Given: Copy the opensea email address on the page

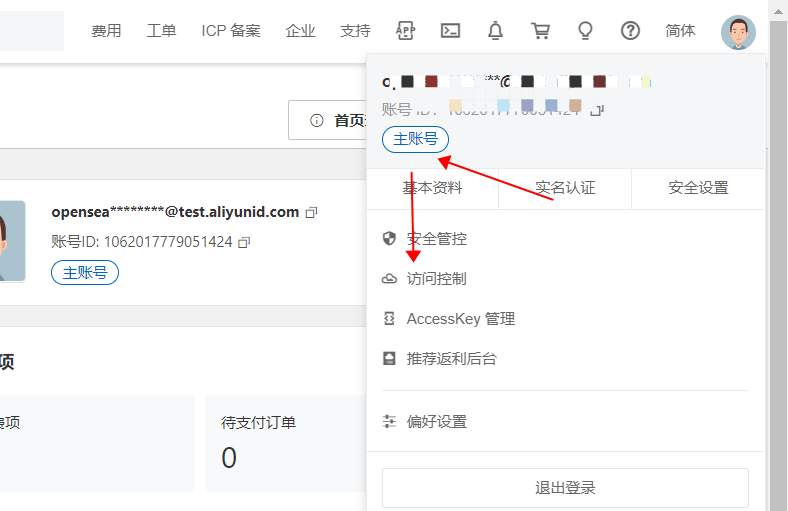Looking at the screenshot, I should [312, 213].
